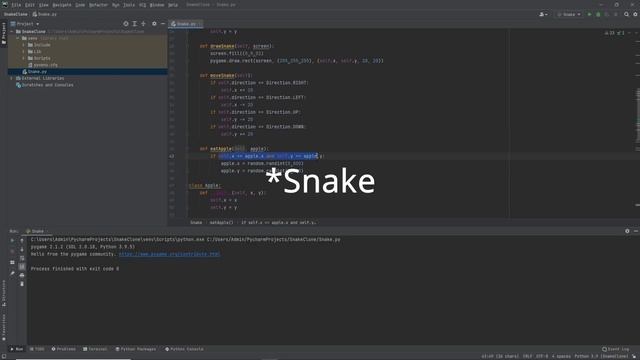Screen dimensions: 640x360
Task: Hide Run tool window with minus icon
Action: click(636, 231)
